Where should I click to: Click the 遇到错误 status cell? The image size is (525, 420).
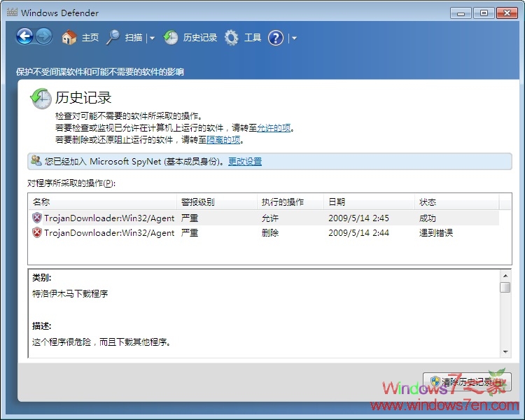click(x=436, y=233)
